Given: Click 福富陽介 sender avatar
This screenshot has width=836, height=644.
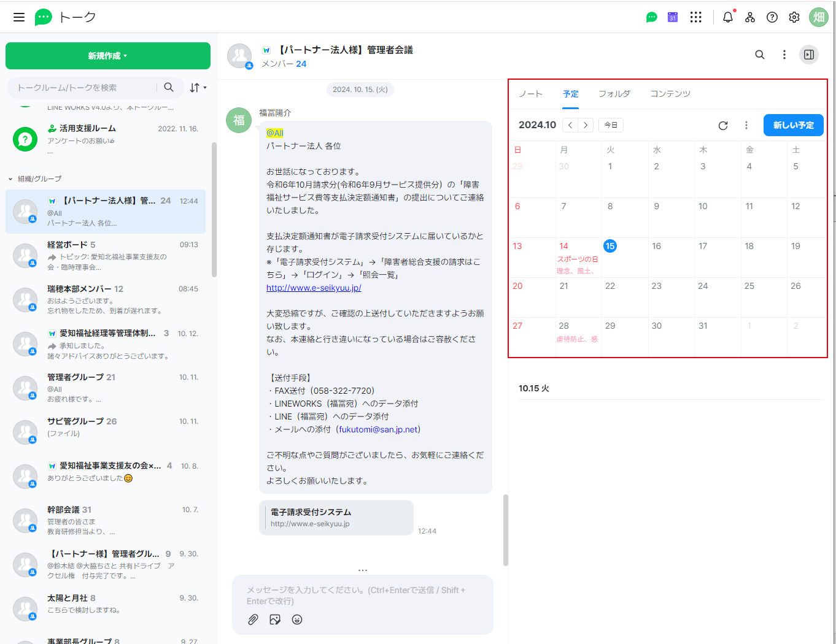Looking at the screenshot, I should pos(239,120).
